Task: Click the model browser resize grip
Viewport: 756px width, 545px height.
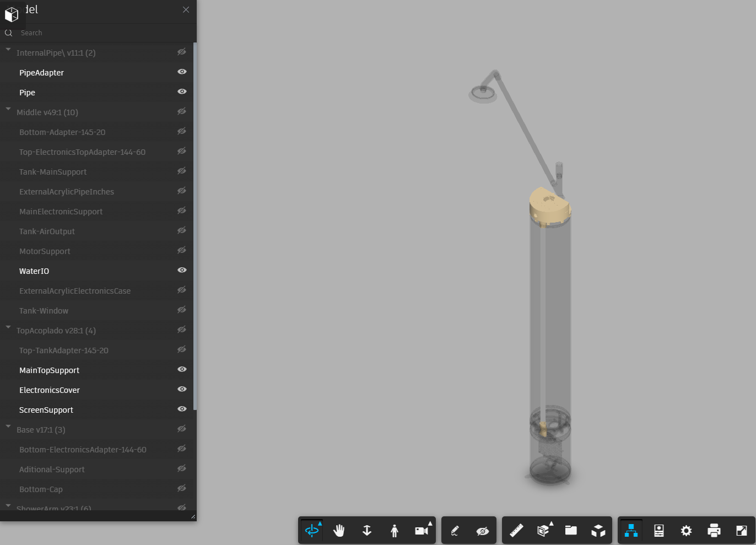Action: pyautogui.click(x=193, y=517)
